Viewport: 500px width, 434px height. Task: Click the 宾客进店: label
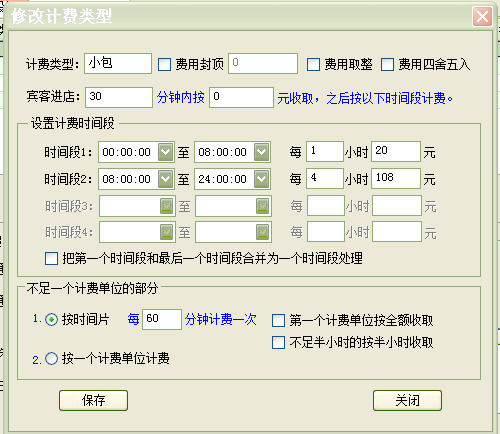click(54, 97)
